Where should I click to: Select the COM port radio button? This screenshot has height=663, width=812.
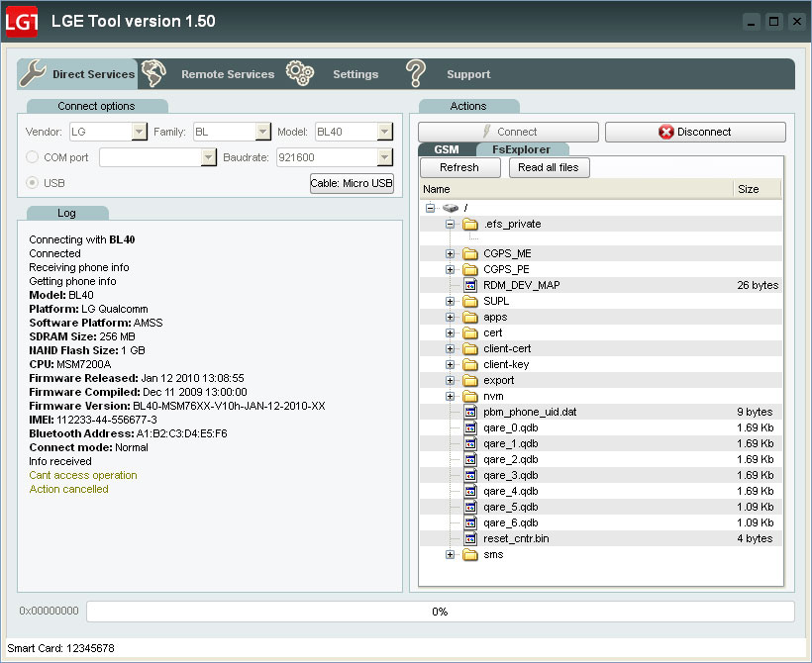[32, 156]
